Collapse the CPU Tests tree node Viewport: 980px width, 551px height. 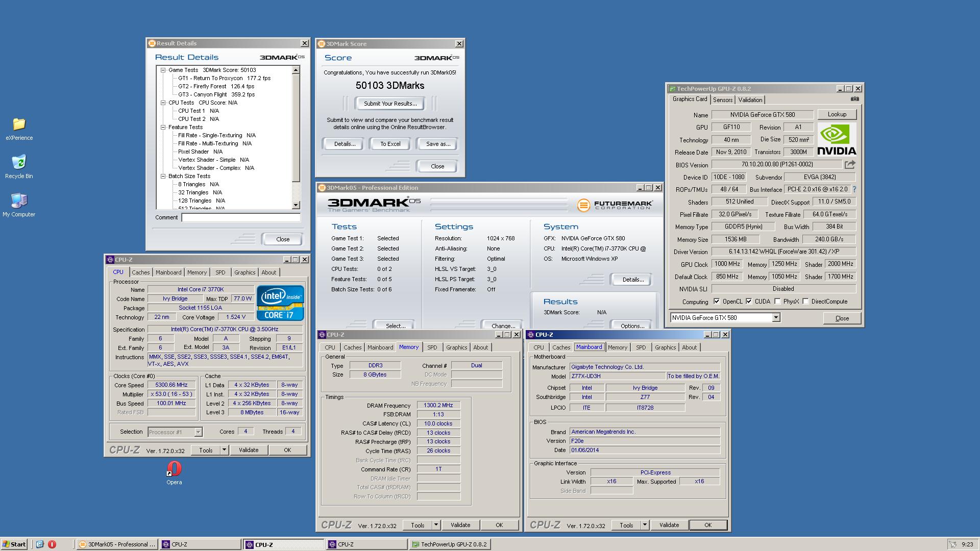[163, 103]
